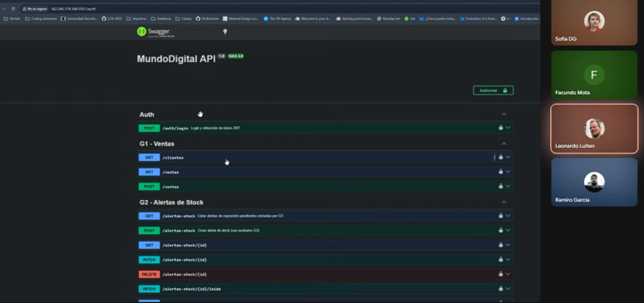Collapse the Auth section using its chevron

click(504, 115)
